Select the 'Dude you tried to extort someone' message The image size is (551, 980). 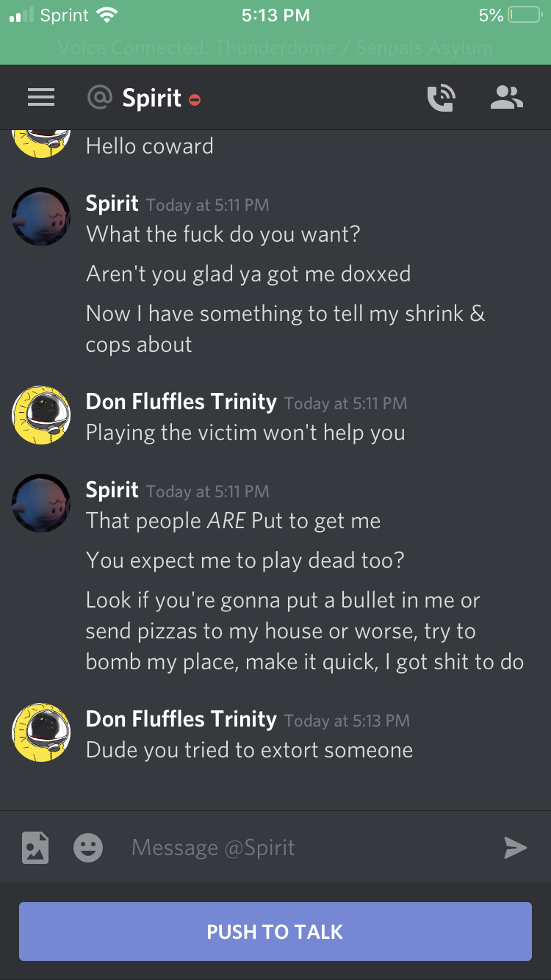pos(250,750)
